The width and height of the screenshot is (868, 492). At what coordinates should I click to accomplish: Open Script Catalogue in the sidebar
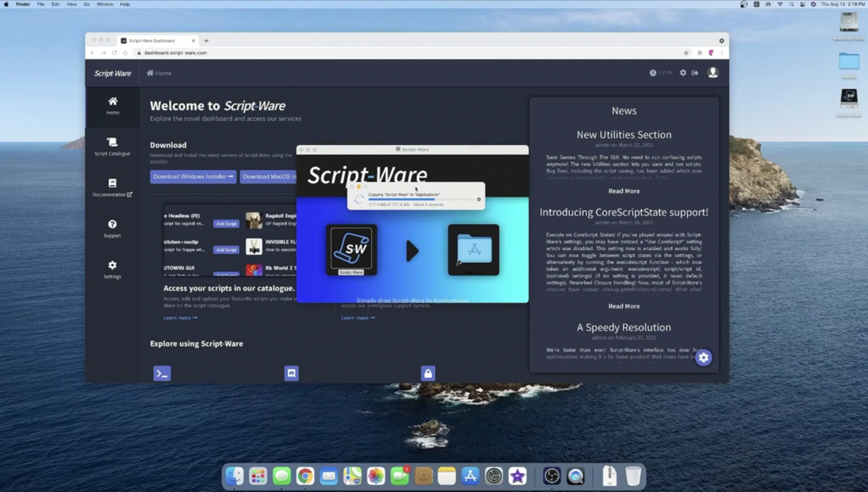click(x=112, y=147)
